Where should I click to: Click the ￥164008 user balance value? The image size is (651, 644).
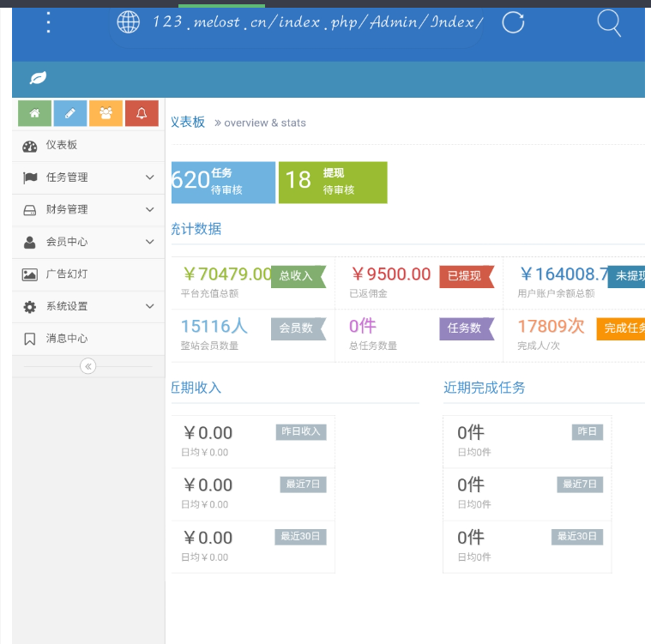[564, 274]
